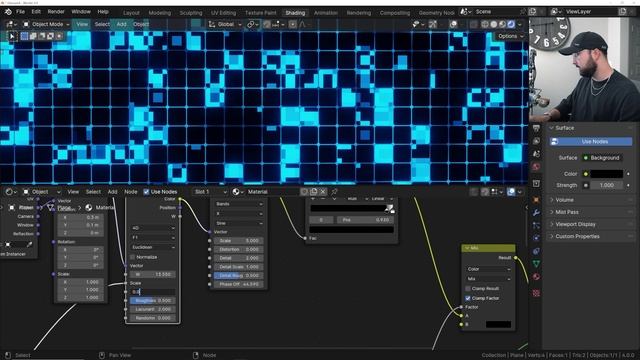640x360 pixels.
Task: Click the black Color swatch in Surface panel
Action: [x=607, y=174]
